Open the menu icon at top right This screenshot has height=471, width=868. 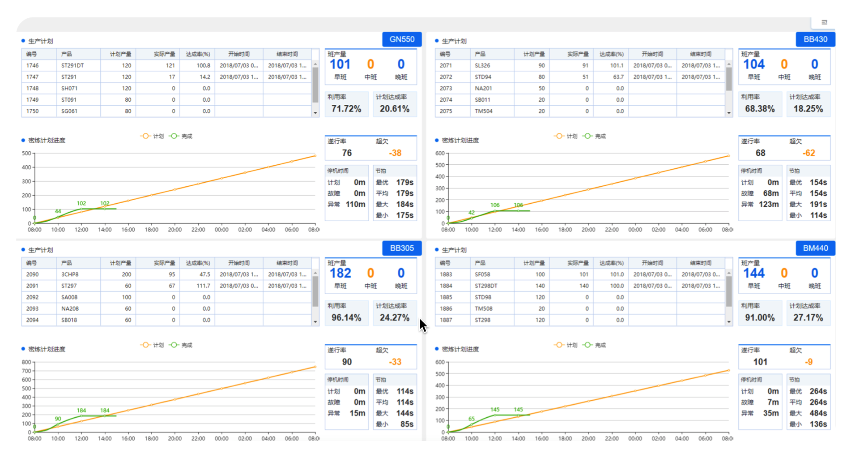point(824,22)
